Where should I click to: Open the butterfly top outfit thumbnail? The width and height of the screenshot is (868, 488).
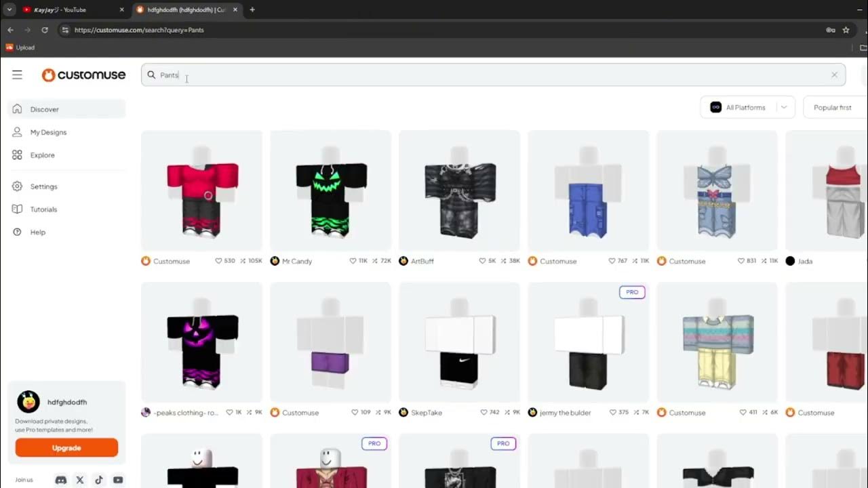tap(717, 191)
